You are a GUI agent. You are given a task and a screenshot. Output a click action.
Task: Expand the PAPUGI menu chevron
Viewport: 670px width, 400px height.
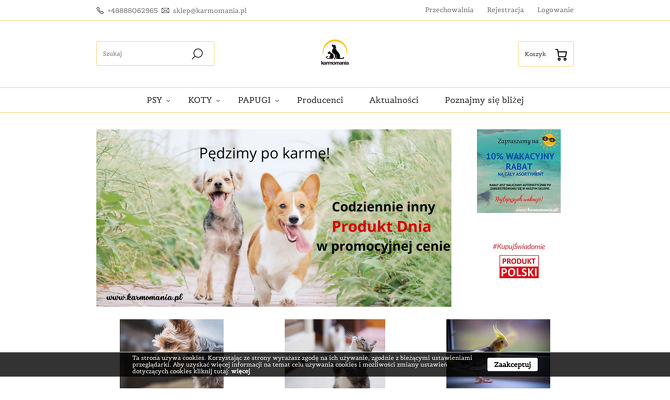coord(277,101)
